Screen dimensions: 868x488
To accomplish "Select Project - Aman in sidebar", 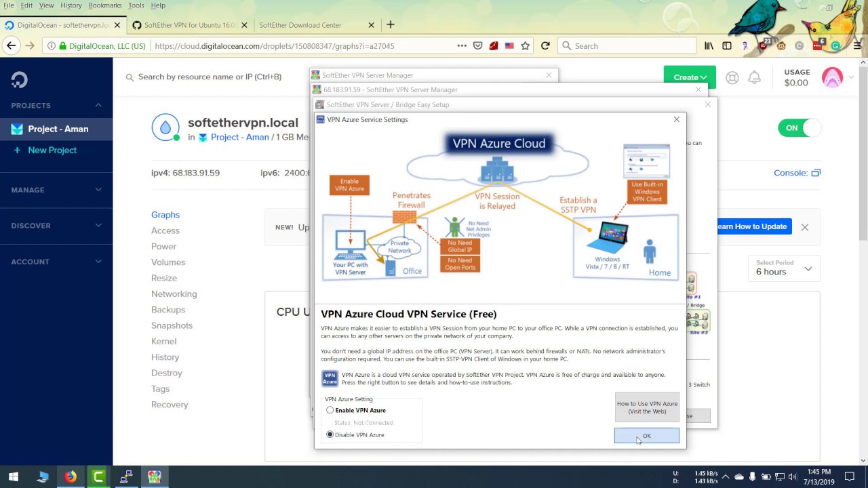I will point(56,129).
